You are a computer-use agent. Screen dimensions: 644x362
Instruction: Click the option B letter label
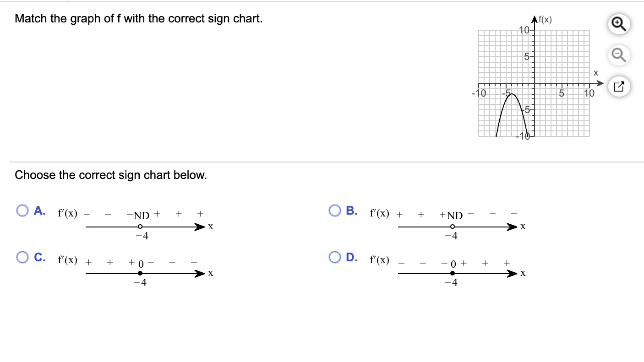[352, 211]
